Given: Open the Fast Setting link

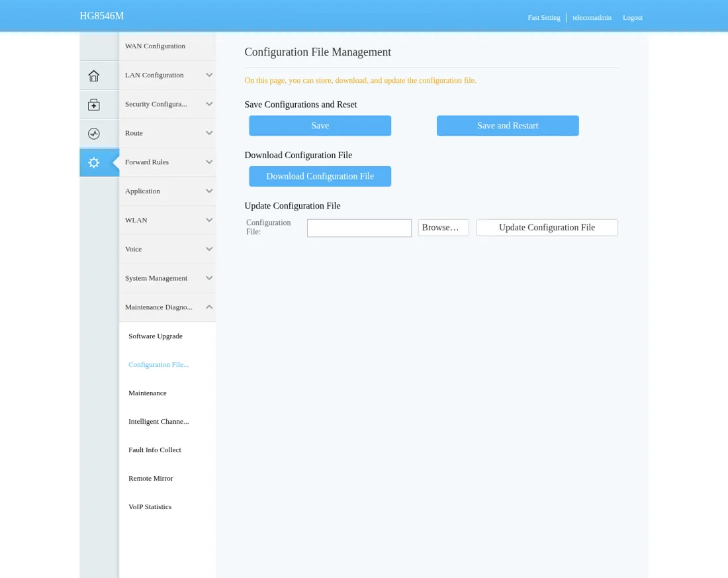Looking at the screenshot, I should [x=543, y=18].
